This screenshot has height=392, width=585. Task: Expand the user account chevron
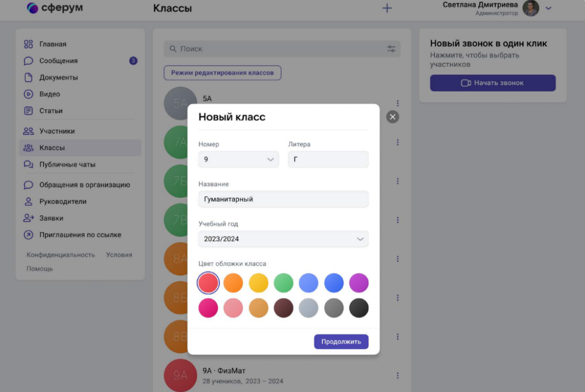[548, 8]
